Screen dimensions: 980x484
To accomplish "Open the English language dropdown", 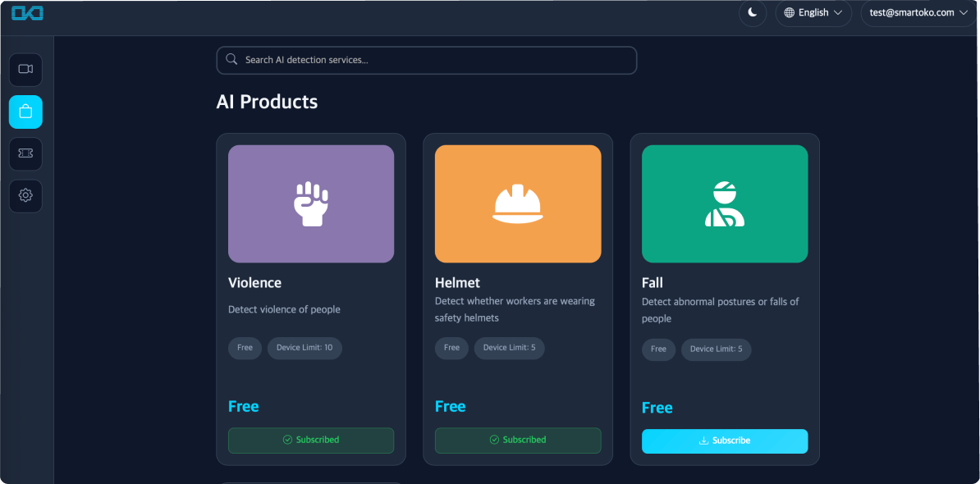I will (x=813, y=12).
